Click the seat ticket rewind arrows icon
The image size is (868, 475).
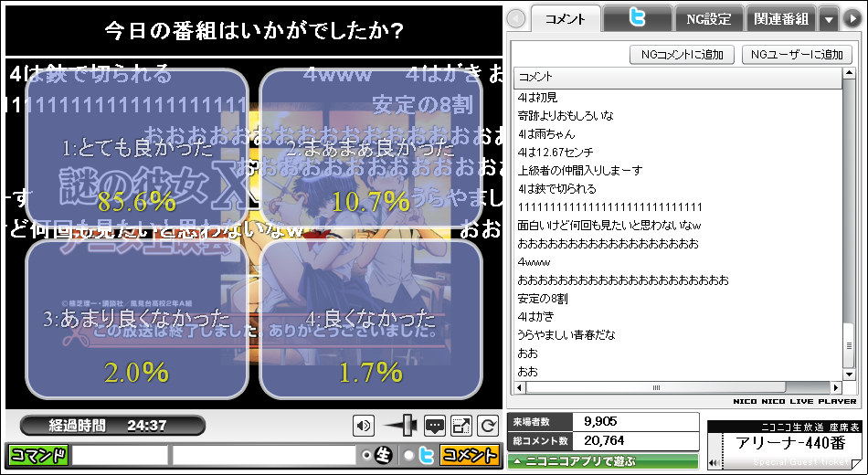(715, 462)
